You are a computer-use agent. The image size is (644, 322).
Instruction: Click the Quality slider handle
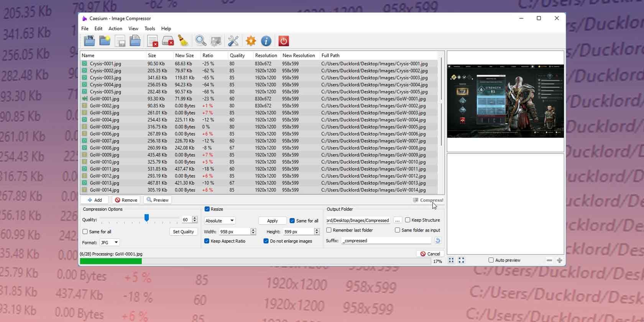146,218
